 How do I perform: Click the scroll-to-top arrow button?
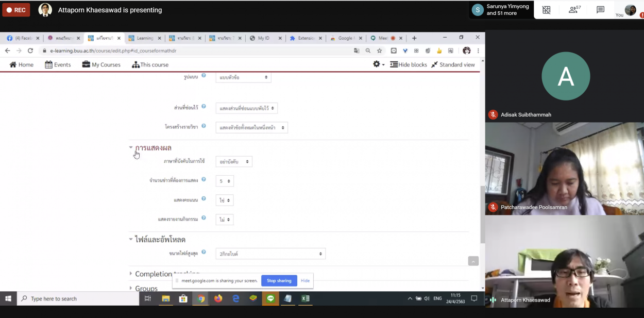(x=473, y=261)
